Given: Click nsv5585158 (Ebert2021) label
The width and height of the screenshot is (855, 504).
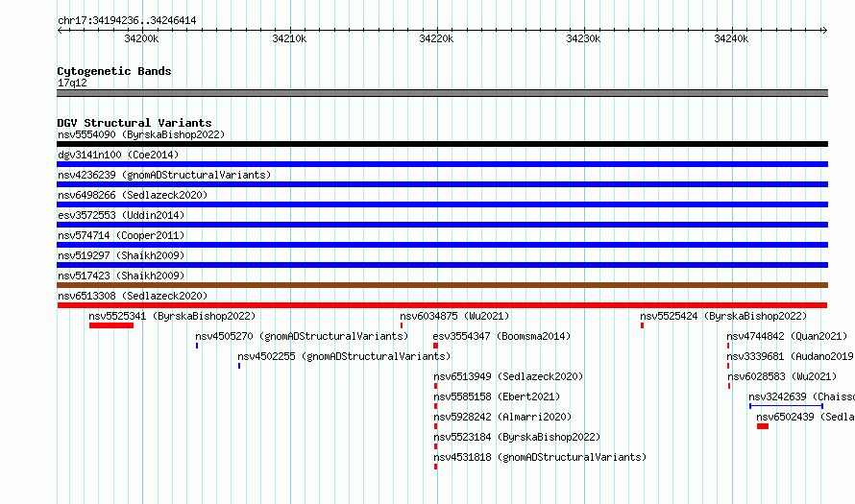Looking at the screenshot, I should click(x=497, y=396).
